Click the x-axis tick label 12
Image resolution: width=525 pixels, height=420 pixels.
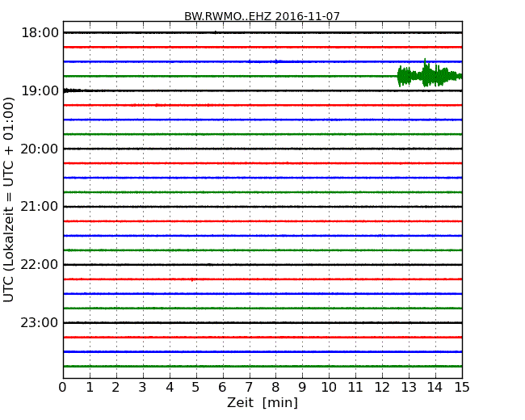pyautogui.click(x=382, y=388)
